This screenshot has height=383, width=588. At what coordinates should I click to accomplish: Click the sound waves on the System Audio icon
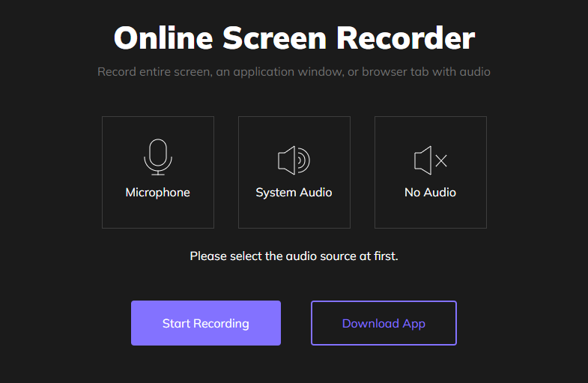(x=302, y=160)
